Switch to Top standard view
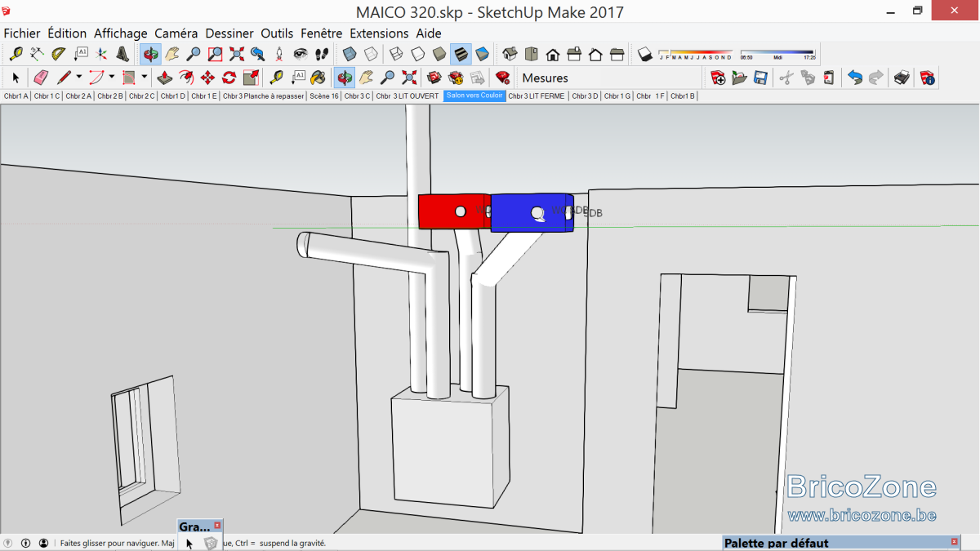Screen dimensions: 980x551 [532, 54]
